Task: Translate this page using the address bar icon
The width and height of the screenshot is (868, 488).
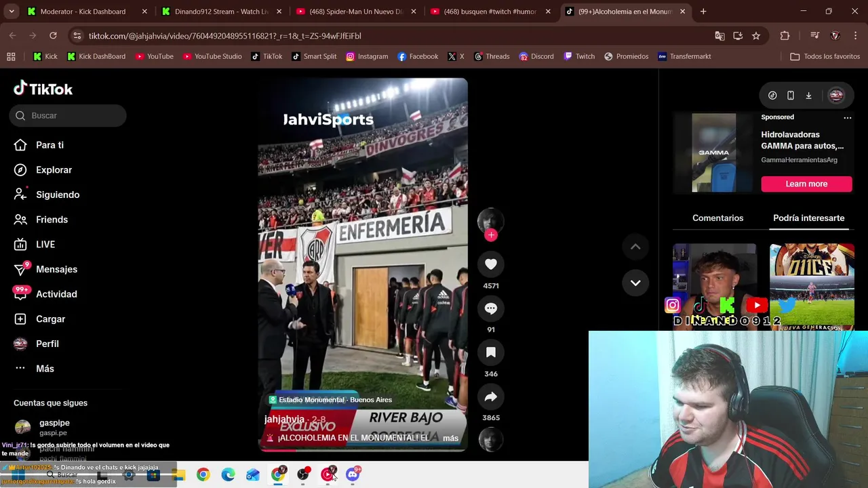Action: pyautogui.click(x=719, y=36)
